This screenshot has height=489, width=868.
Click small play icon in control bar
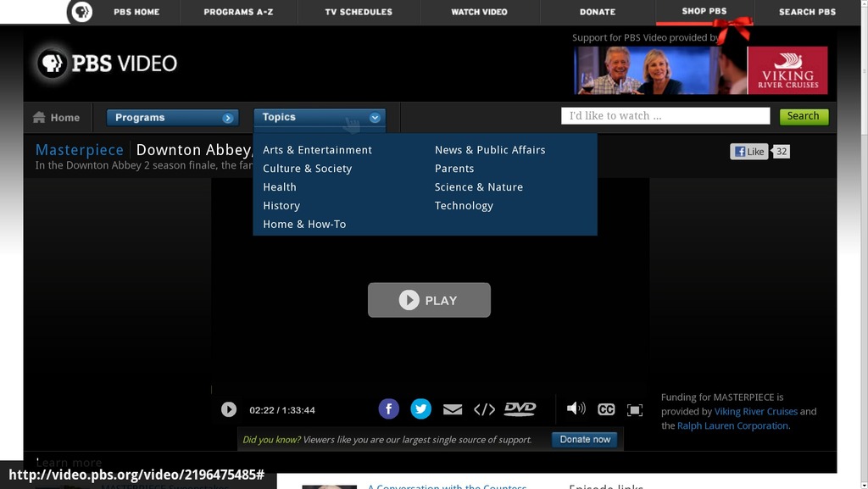click(229, 409)
